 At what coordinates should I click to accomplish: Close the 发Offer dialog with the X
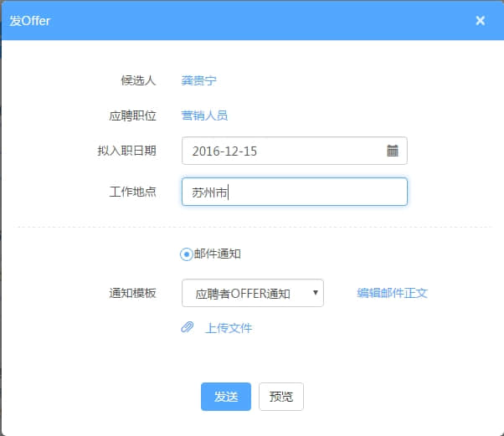tap(480, 21)
